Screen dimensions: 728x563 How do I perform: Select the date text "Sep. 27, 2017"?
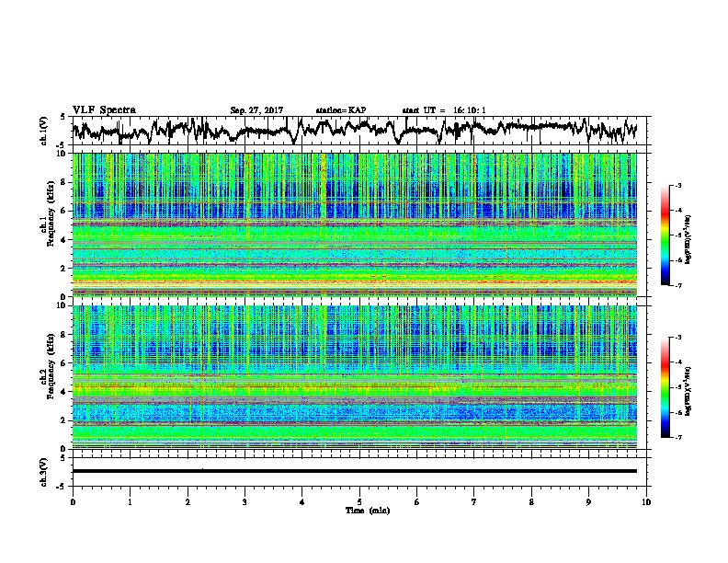[256, 110]
